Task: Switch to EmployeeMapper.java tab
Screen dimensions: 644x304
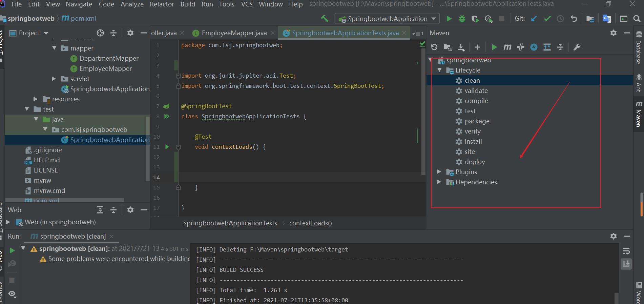Action: tap(234, 33)
